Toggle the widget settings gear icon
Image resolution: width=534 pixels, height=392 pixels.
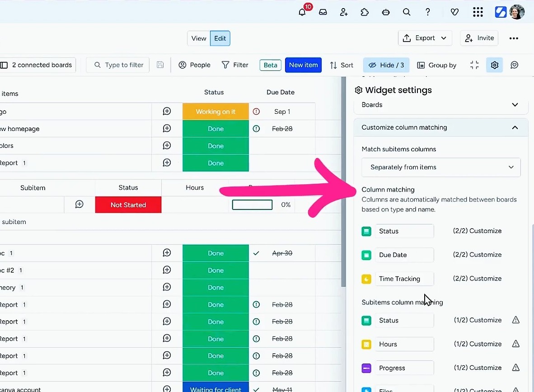[495, 65]
